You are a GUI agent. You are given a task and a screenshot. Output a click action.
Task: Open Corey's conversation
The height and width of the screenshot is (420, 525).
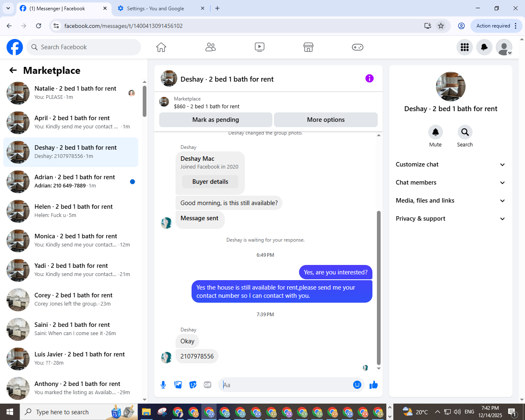coord(71,300)
